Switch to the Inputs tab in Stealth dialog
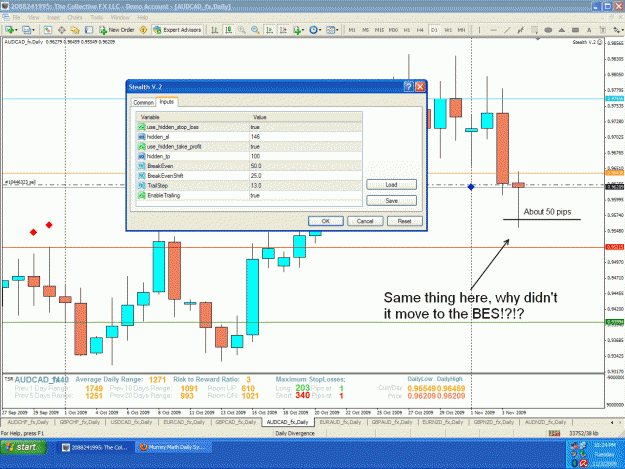 coord(167,102)
